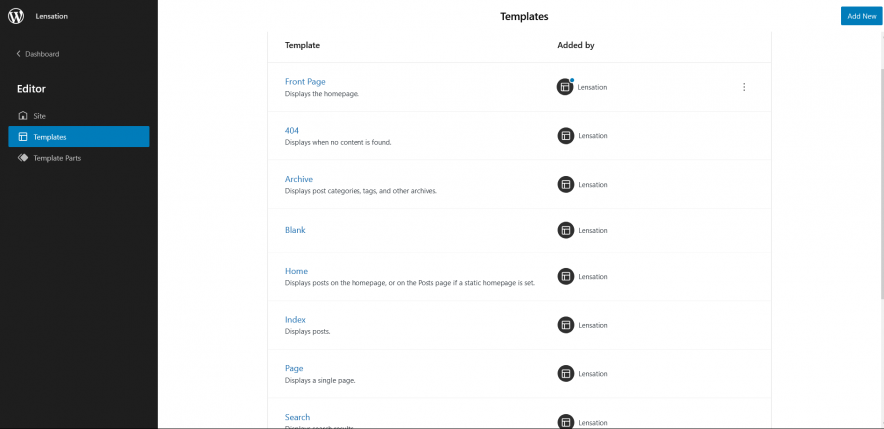The image size is (884, 429).
Task: Open the Archive template link
Action: pos(298,179)
